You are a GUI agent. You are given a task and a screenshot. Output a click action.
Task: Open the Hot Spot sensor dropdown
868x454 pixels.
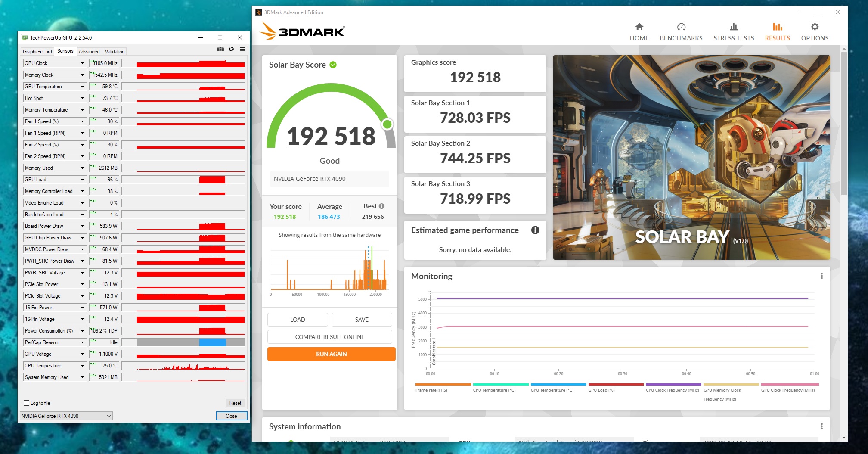(82, 98)
